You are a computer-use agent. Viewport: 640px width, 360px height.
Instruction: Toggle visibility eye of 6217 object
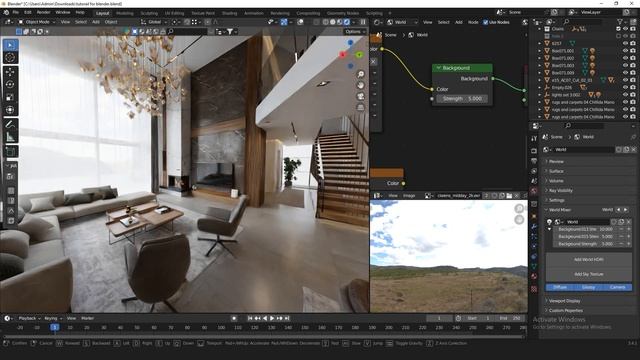point(626,43)
